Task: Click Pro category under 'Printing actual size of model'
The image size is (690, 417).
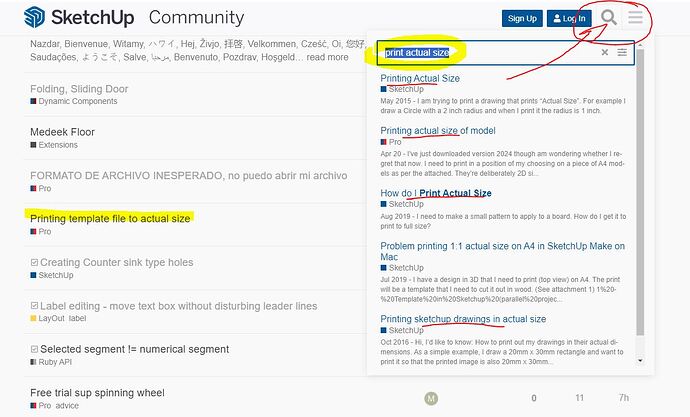Action: [391, 142]
